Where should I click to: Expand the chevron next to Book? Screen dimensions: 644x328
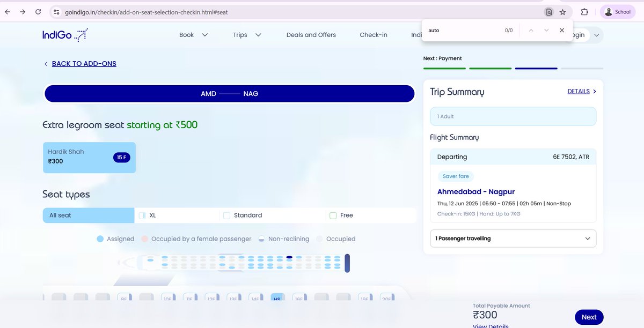[204, 35]
